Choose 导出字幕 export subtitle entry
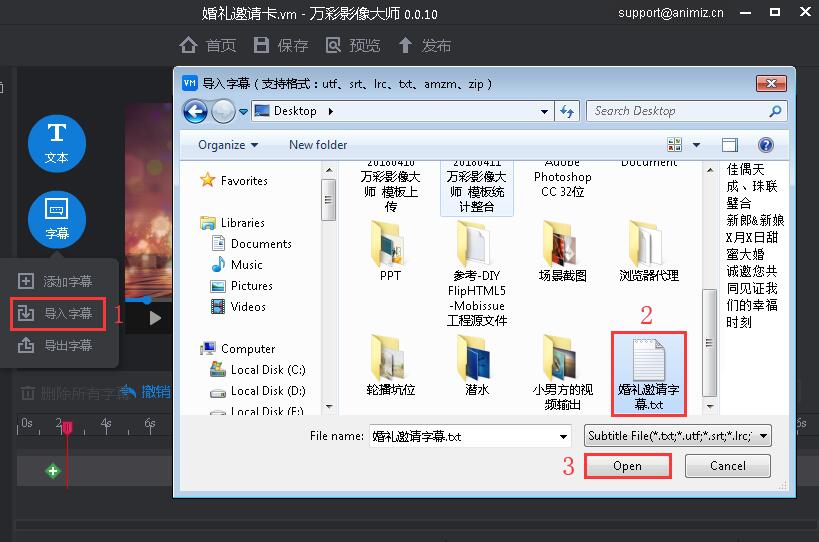This screenshot has width=819, height=542. [x=56, y=345]
